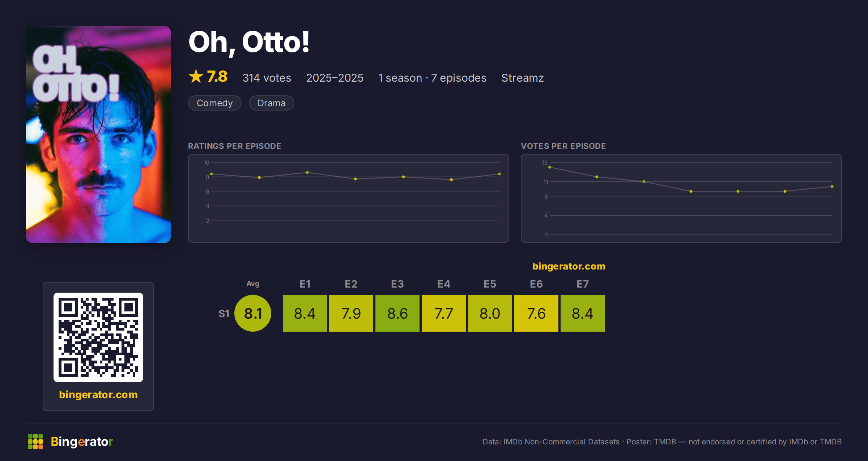
Task: Click the last point in votes chart
Action: point(832,186)
